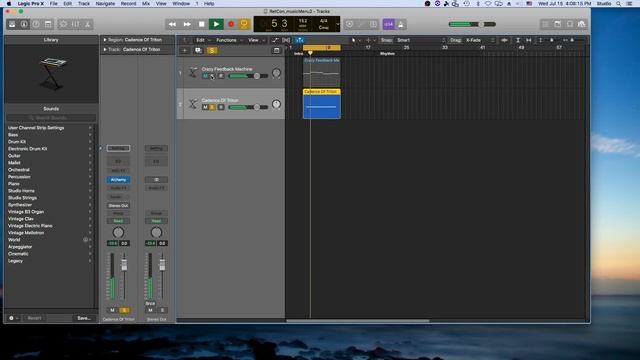Click the Forward transport button
Viewport: 640px width, 360px height.
(187, 24)
